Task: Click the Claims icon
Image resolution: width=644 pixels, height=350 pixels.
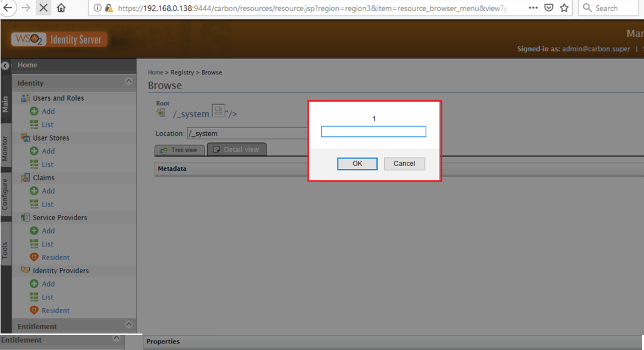Action: tap(25, 177)
